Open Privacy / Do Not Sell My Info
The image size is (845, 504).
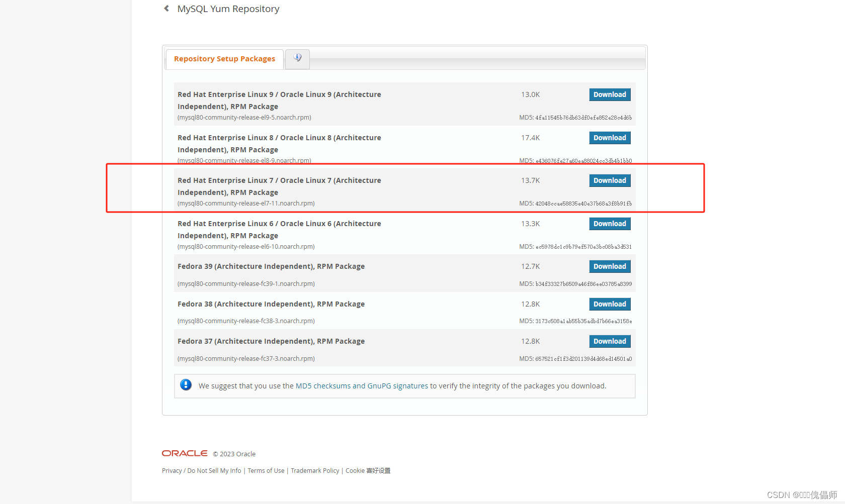[202, 471]
